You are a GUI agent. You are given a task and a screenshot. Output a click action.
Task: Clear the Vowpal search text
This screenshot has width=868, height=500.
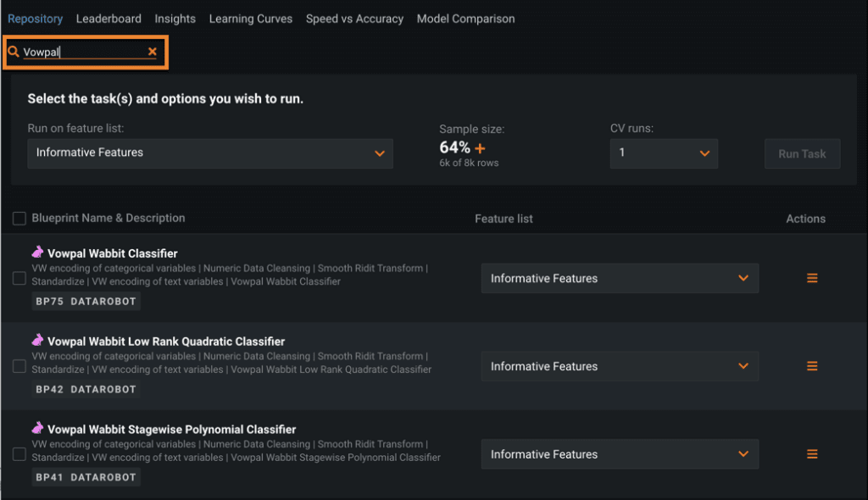153,52
